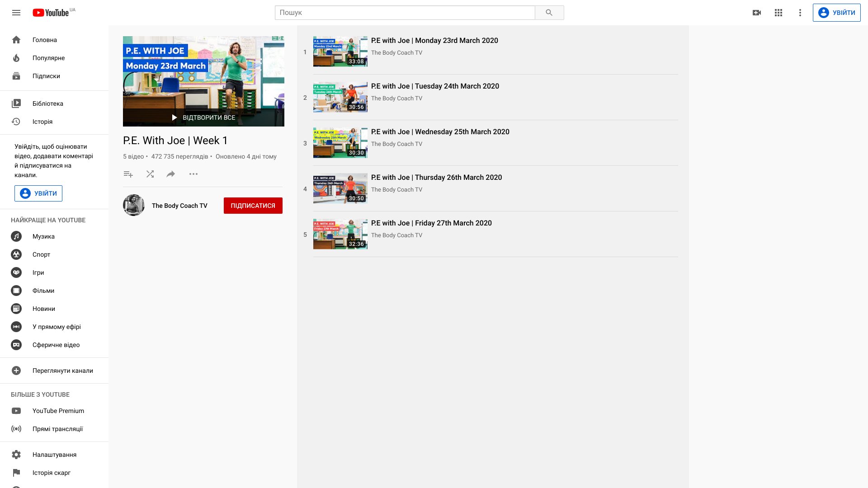The width and height of the screenshot is (868, 488).
Task: Click the P.E. With Joe | Week 1 title
Action: [x=175, y=141]
